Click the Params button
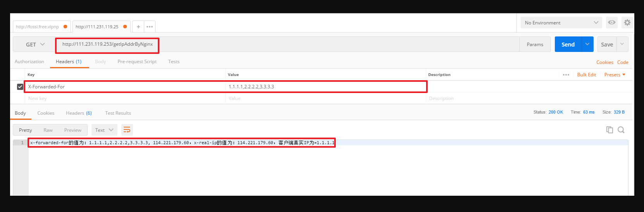 coord(535,45)
